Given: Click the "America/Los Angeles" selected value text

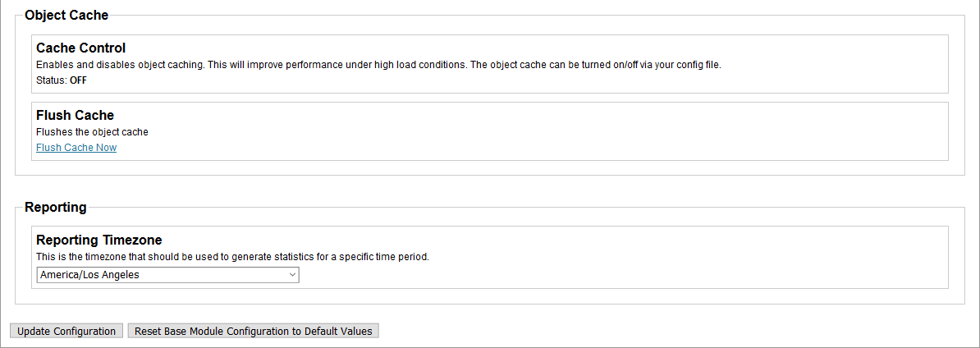Looking at the screenshot, I should coord(89,275).
